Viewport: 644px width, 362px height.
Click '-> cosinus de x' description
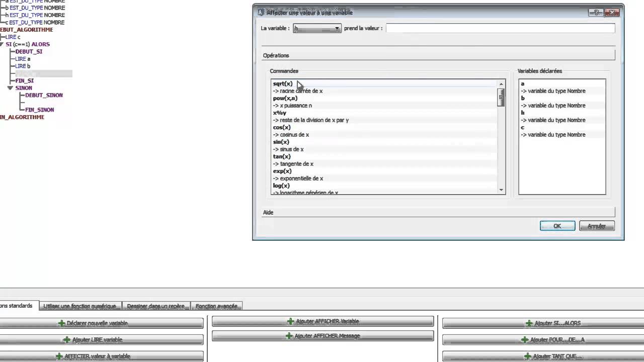(x=291, y=135)
